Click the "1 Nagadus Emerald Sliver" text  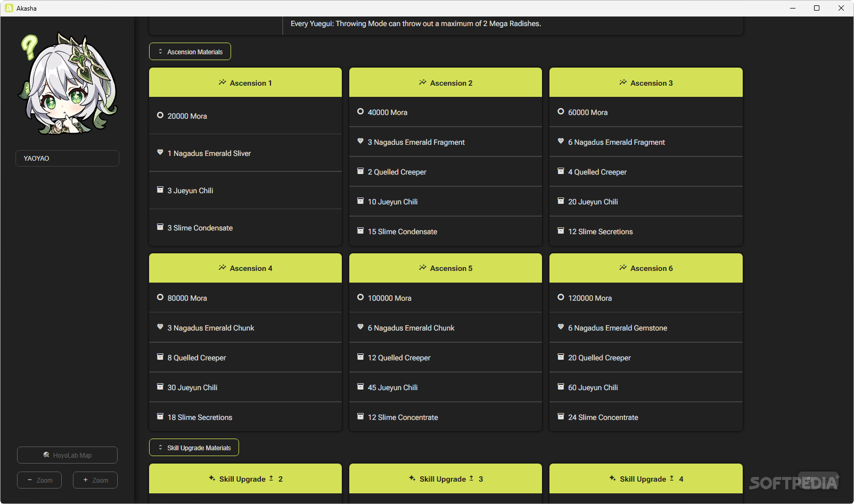click(x=209, y=153)
